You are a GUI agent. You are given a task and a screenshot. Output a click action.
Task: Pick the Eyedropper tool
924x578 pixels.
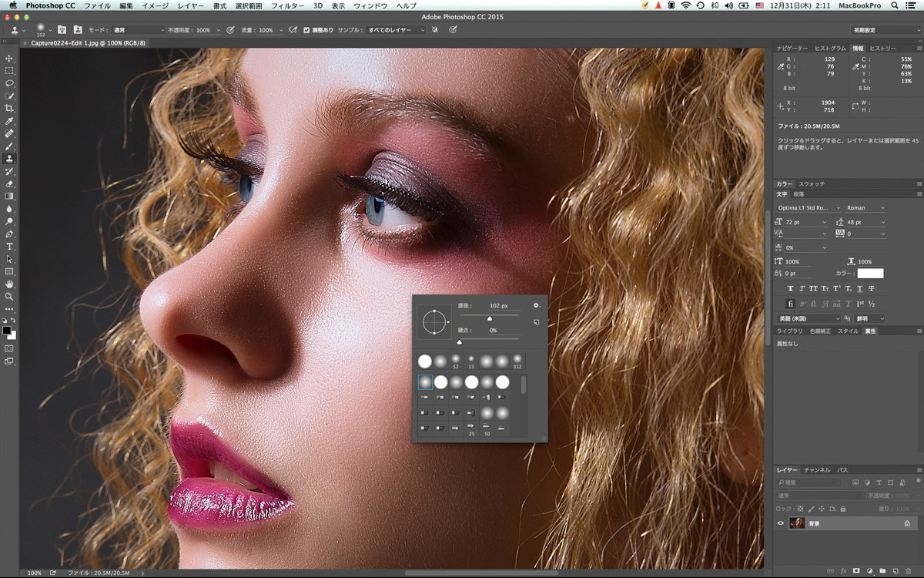click(9, 121)
